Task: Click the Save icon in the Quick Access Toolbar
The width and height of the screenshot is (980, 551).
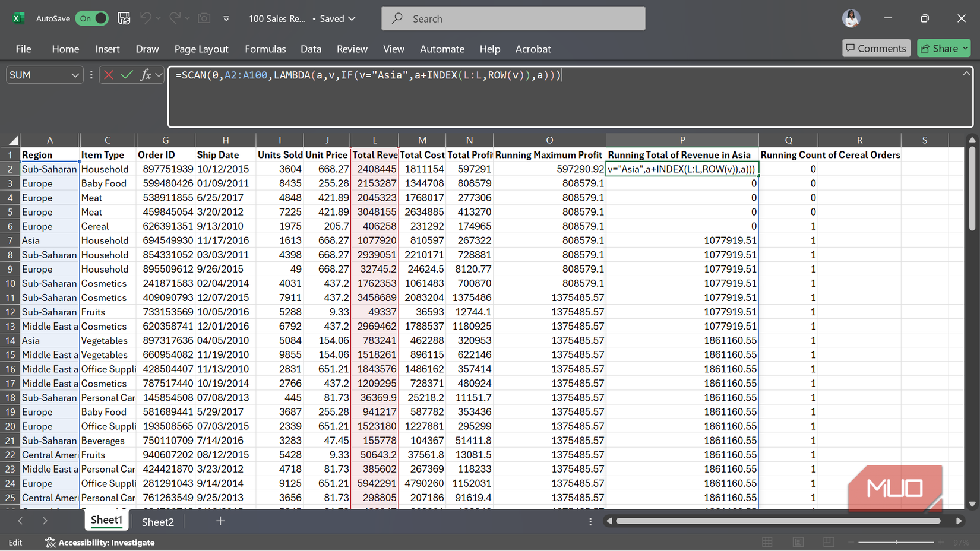Action: 124,18
